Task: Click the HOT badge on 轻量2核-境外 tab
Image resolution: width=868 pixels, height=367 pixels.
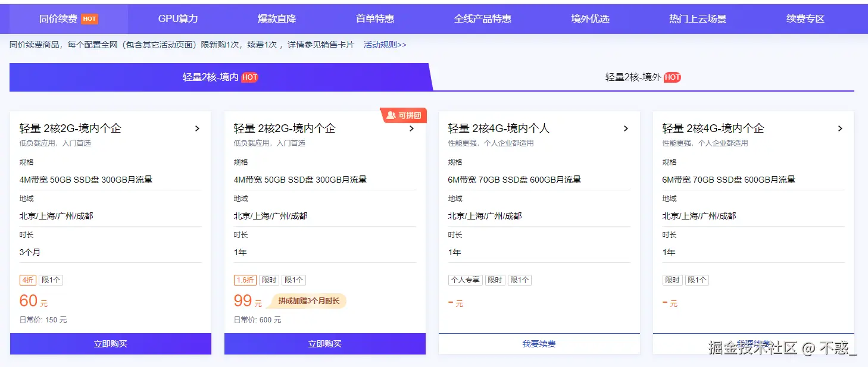Action: [672, 77]
